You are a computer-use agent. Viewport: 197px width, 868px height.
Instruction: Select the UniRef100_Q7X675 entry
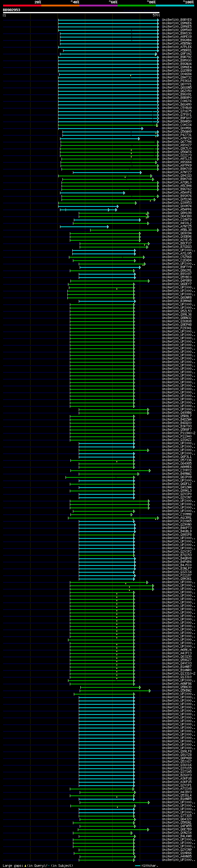point(176,111)
